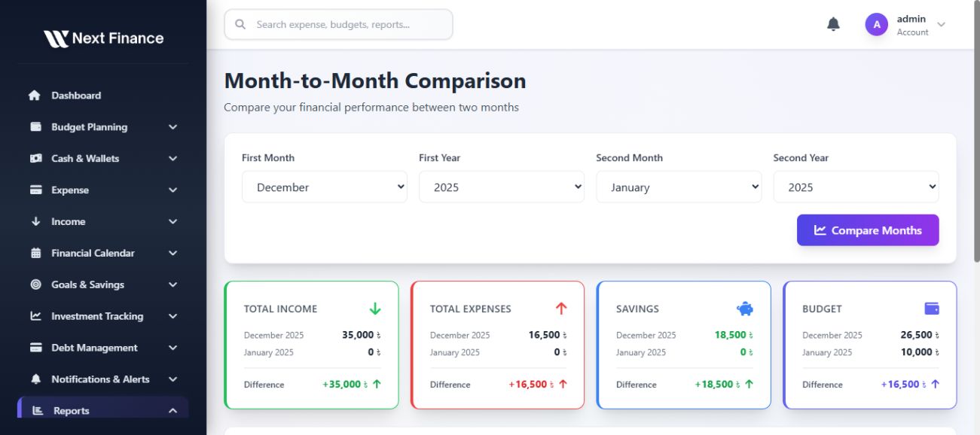Viewport: 980px width, 435px height.
Task: Click the admin avatar icon
Action: [x=876, y=24]
